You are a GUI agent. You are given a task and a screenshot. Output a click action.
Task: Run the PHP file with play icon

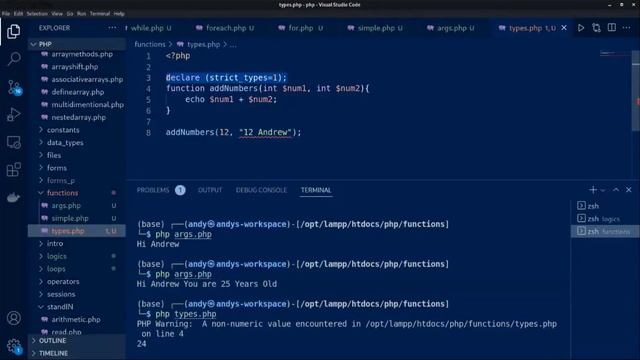(x=580, y=28)
